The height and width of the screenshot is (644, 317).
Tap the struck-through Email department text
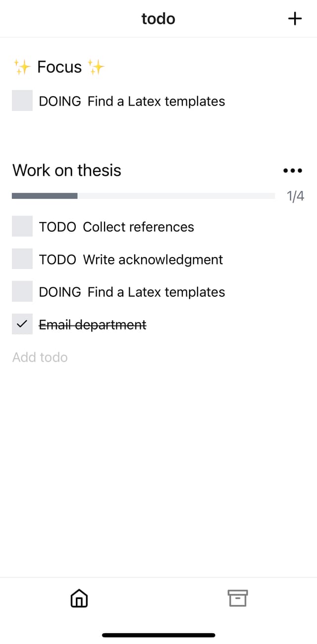(93, 325)
